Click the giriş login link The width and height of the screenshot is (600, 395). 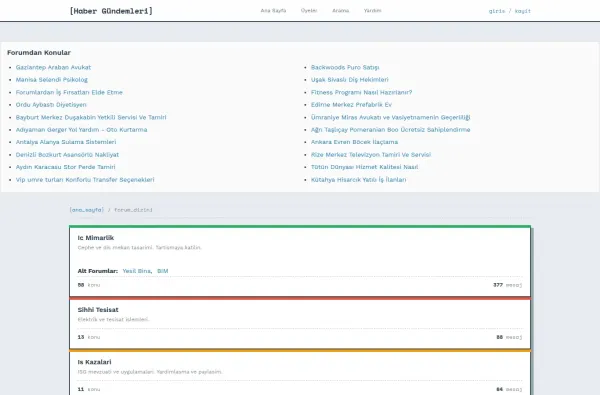497,11
